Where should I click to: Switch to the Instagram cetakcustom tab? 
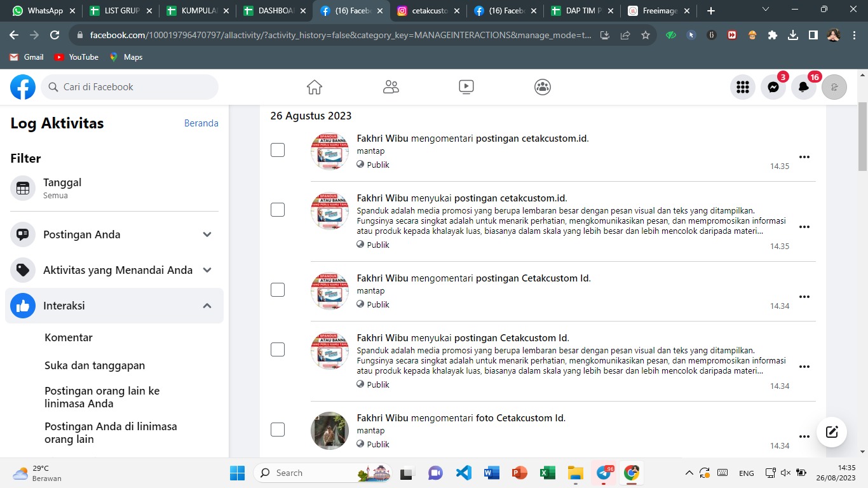(428, 11)
